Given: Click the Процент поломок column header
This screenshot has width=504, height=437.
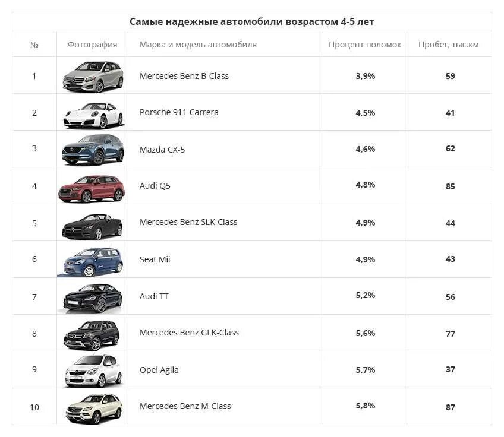Looking at the screenshot, I should point(365,45).
